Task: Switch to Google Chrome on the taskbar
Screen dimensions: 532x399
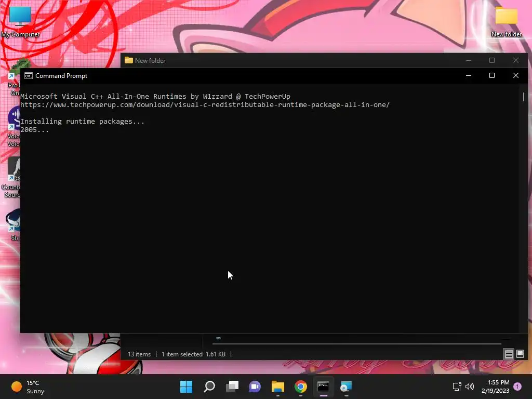Action: point(301,387)
